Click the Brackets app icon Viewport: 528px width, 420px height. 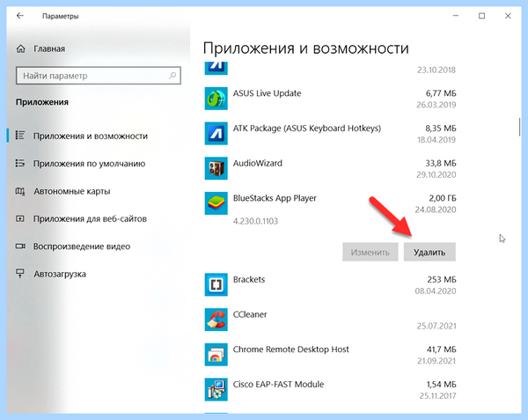(x=216, y=284)
